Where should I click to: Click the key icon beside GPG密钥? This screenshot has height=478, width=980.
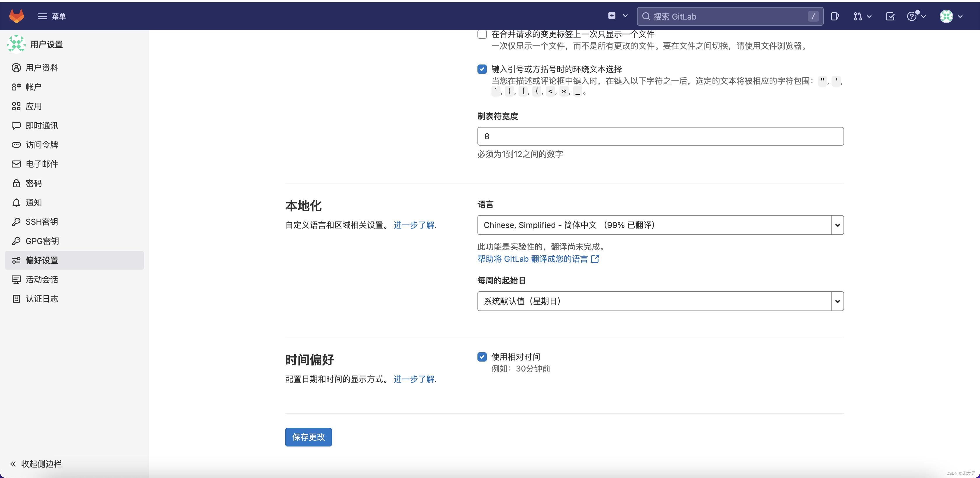point(16,241)
